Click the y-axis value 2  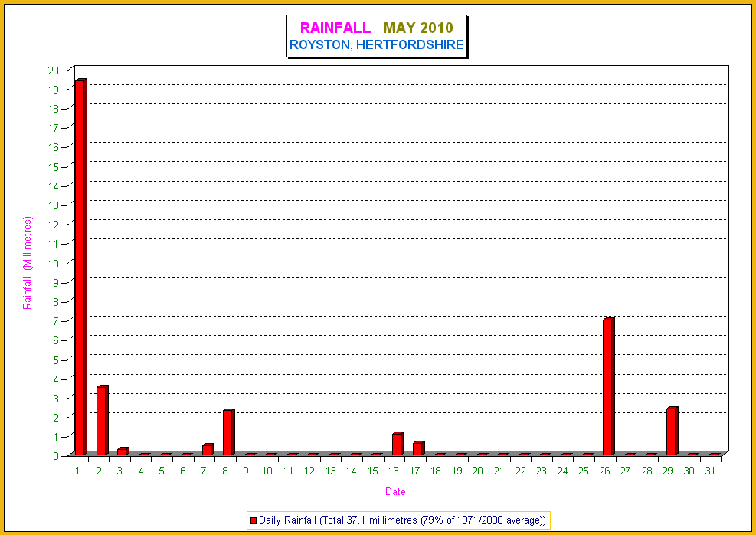pyautogui.click(x=56, y=417)
